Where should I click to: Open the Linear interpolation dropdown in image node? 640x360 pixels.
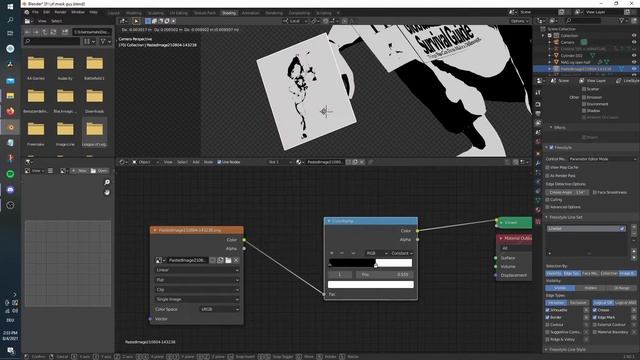(197, 270)
